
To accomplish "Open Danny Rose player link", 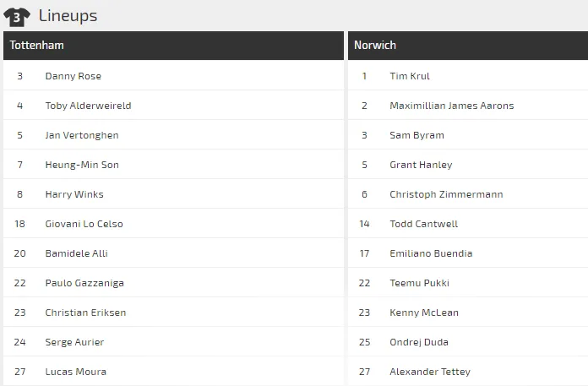I will (73, 76).
